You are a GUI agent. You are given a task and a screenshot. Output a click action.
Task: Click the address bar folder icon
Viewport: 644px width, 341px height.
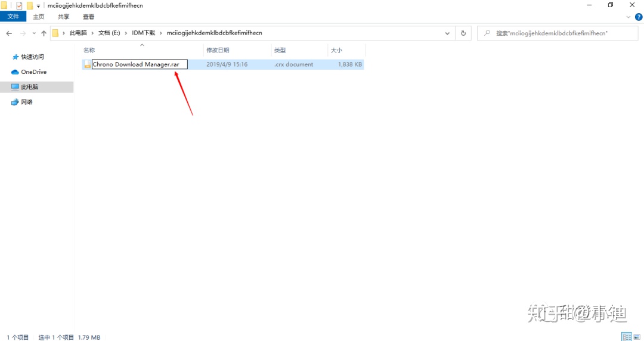[55, 33]
